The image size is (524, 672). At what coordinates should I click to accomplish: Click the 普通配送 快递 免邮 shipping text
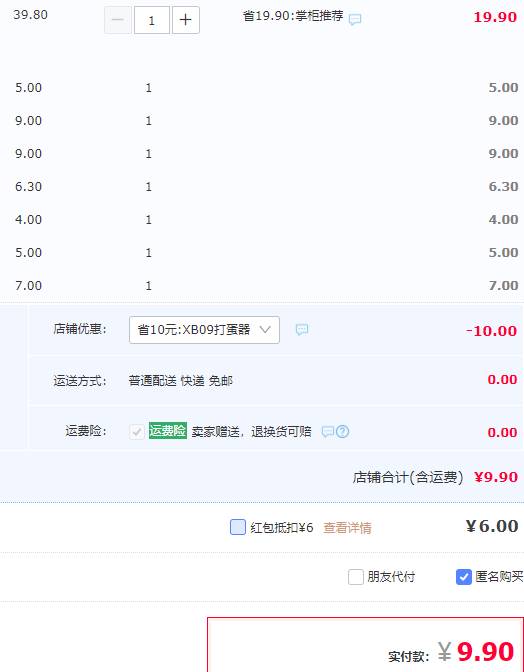click(180, 381)
